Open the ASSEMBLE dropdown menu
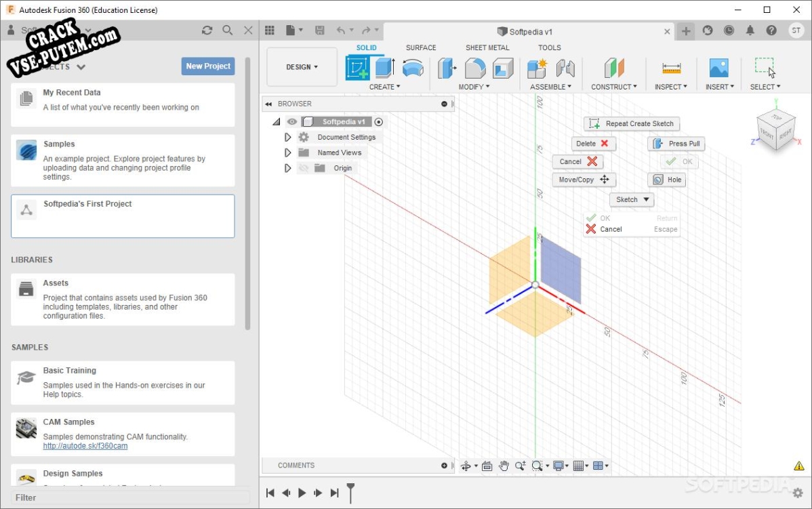 click(550, 87)
